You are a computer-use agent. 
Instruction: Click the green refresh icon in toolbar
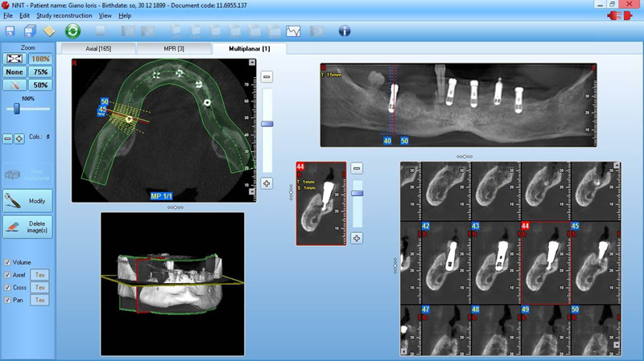(72, 31)
